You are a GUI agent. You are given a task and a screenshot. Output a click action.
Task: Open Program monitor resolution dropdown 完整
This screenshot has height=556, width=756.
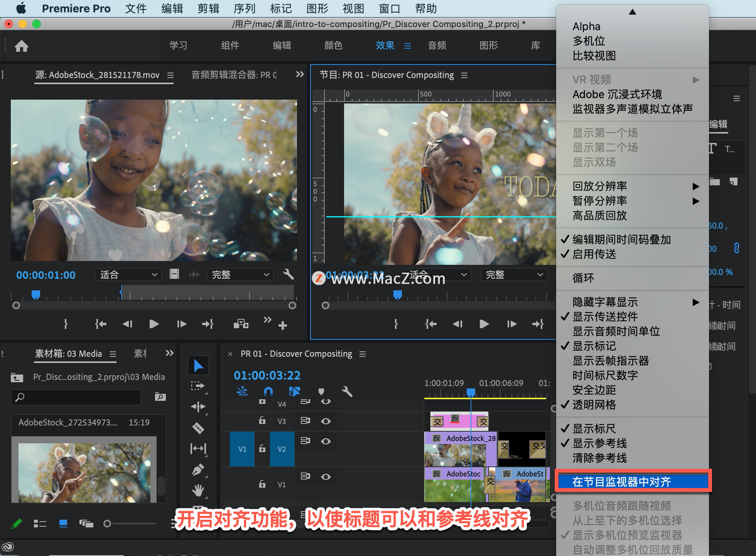(513, 274)
